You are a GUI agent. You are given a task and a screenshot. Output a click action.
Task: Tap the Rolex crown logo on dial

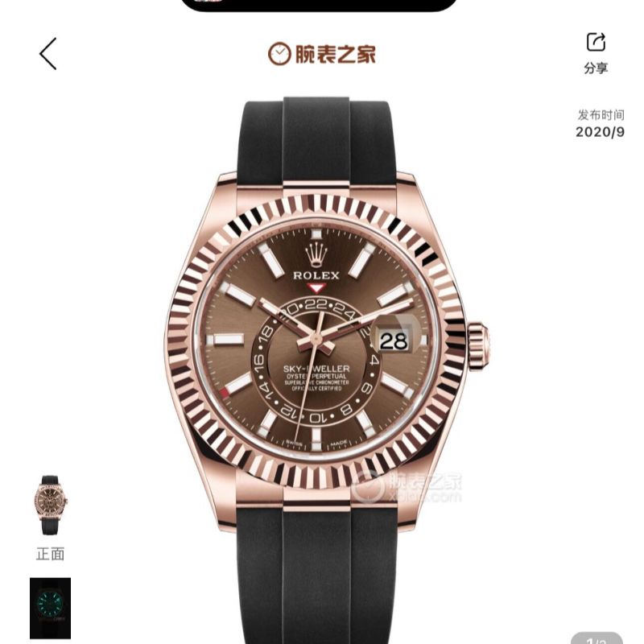click(316, 254)
